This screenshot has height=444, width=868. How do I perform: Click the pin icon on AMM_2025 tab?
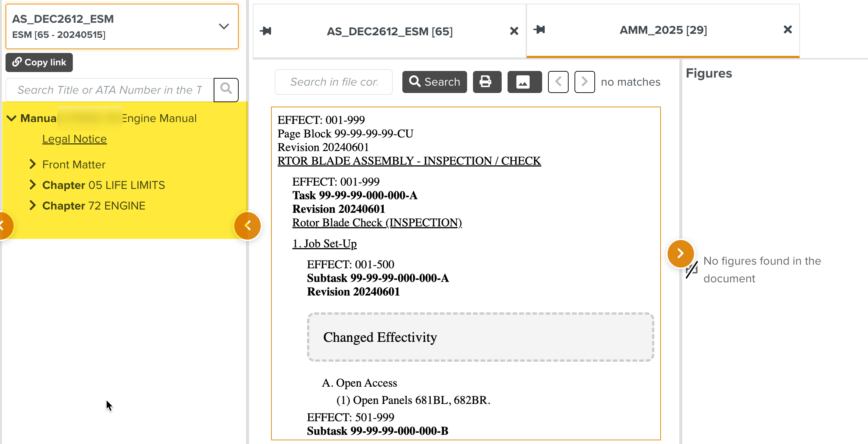click(539, 29)
